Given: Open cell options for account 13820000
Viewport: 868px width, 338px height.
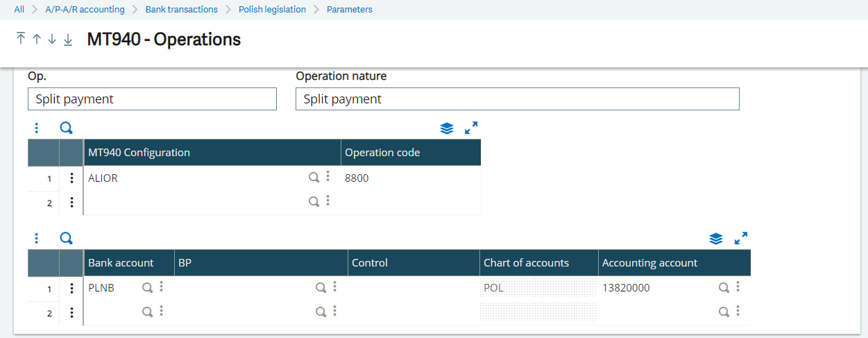Looking at the screenshot, I should click(738, 287).
